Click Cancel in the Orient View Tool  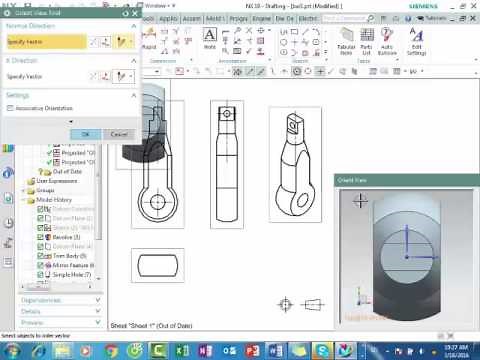pos(119,134)
